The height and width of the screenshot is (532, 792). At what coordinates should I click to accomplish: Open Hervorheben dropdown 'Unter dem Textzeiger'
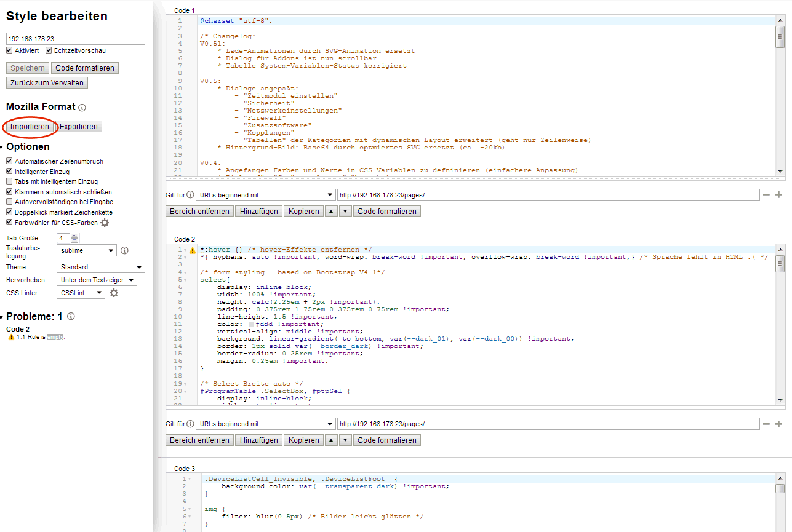97,280
